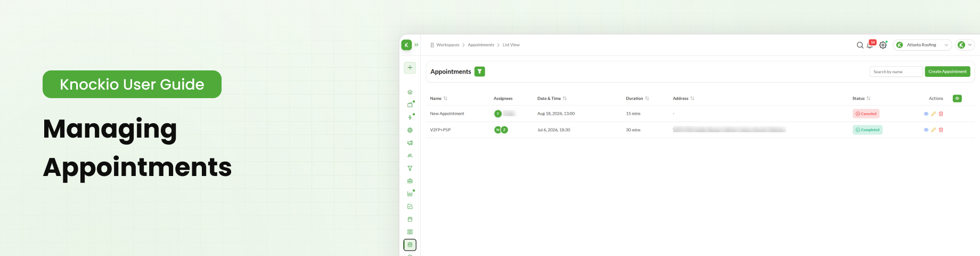Open the wallet icon in the sidebar
980x256 pixels.
(410, 105)
